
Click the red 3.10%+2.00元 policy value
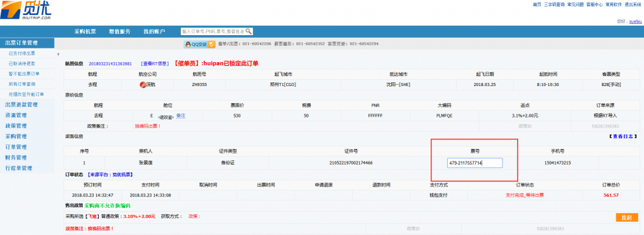pos(139,216)
